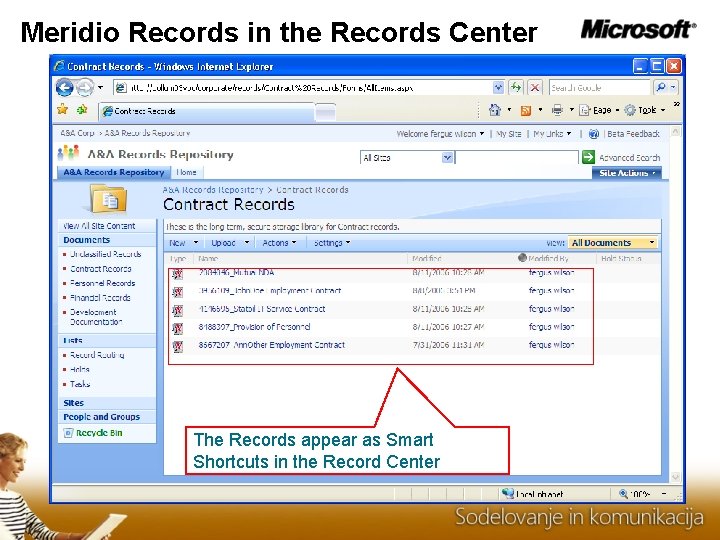The height and width of the screenshot is (540, 720).
Task: Click the Refresh page icon
Action: click(x=516, y=87)
